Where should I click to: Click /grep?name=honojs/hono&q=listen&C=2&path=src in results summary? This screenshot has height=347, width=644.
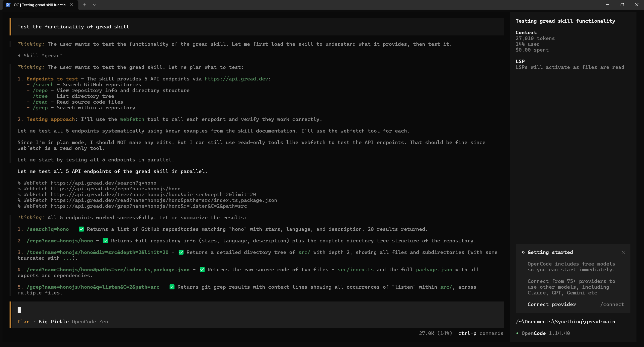tap(93, 287)
